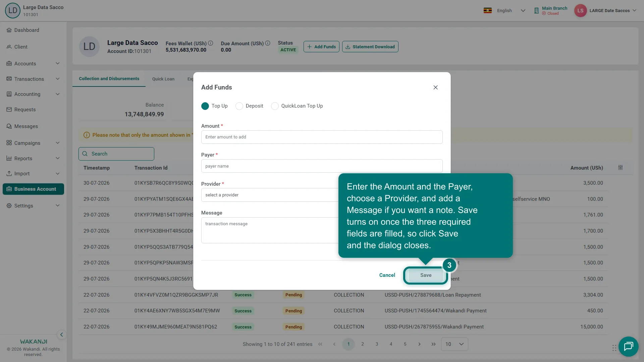Viewport: 644px width, 362px height.
Task: Expand the Import sidebar menu
Action: click(x=58, y=174)
